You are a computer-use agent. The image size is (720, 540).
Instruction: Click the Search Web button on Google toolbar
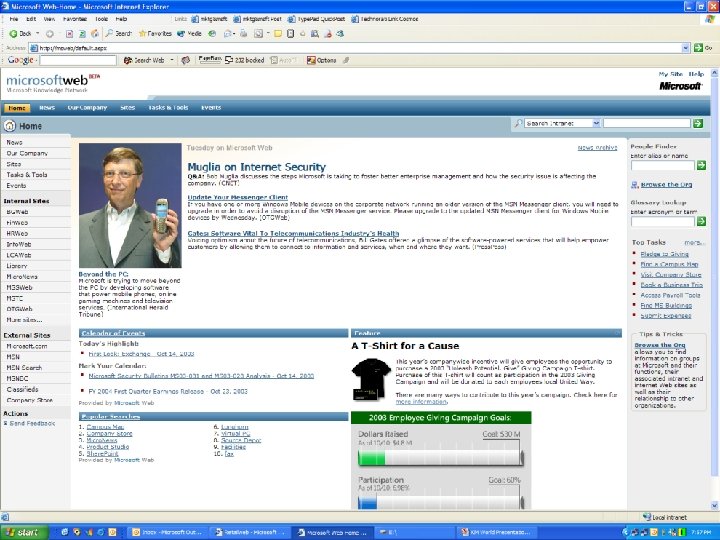pyautogui.click(x=144, y=60)
